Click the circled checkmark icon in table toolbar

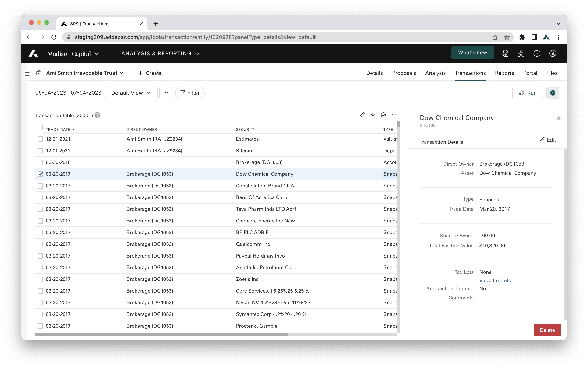tap(383, 115)
